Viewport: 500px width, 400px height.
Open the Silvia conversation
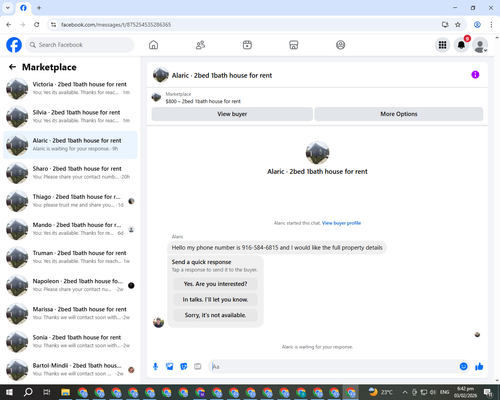click(70, 117)
